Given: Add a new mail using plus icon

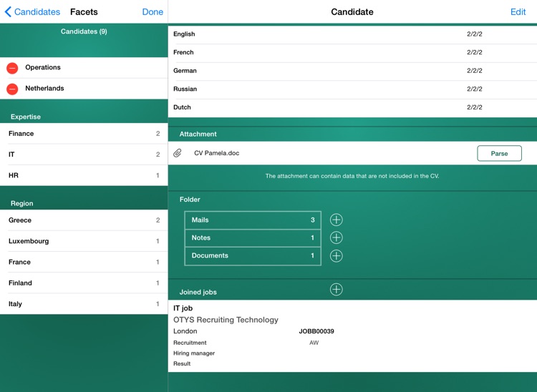Looking at the screenshot, I should [x=336, y=220].
